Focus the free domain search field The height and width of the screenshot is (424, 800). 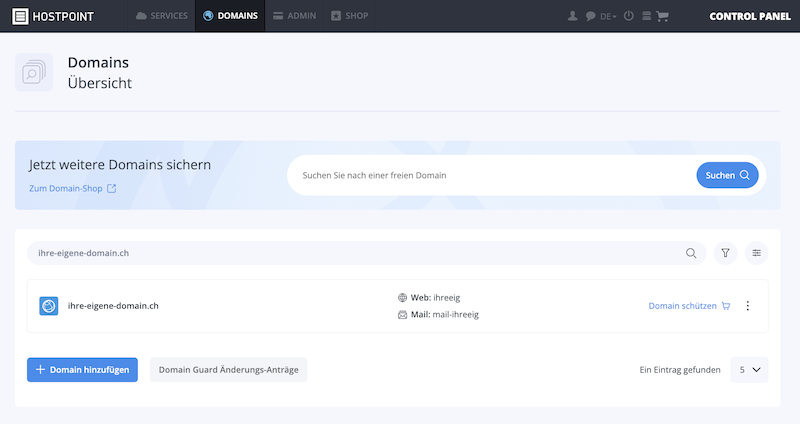(490, 175)
